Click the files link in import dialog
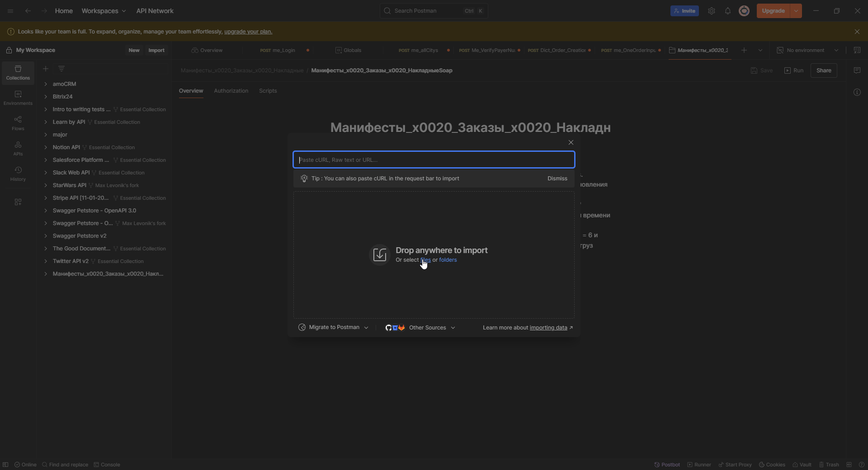The width and height of the screenshot is (868, 470). [425, 260]
